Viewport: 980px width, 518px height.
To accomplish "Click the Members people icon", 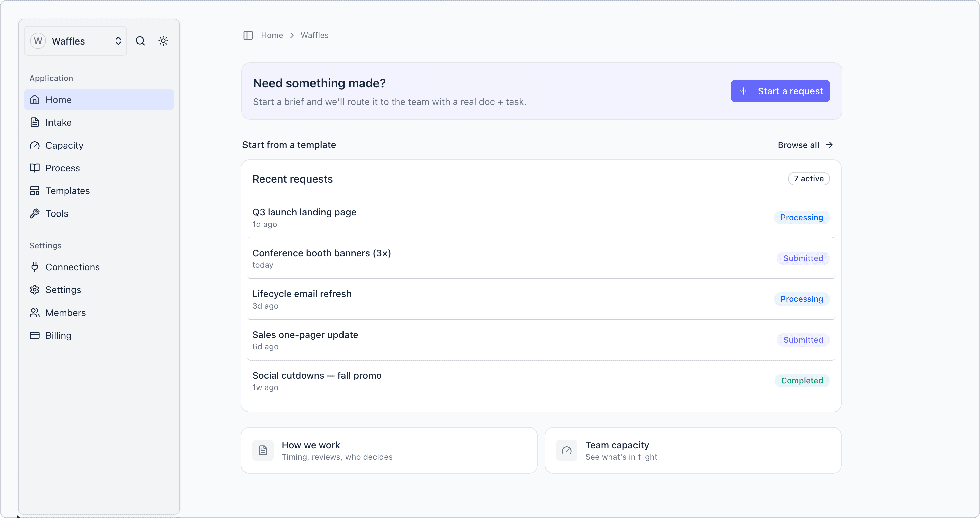I will 35,313.
